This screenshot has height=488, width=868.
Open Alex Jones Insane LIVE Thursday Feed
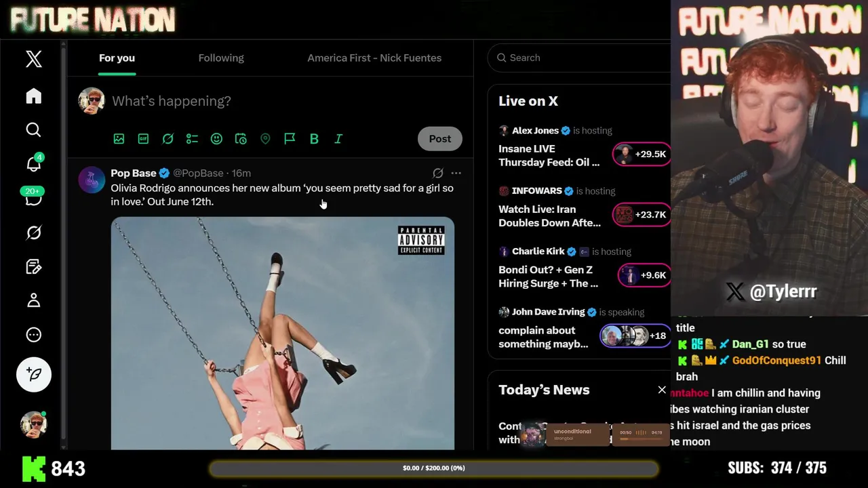551,155
